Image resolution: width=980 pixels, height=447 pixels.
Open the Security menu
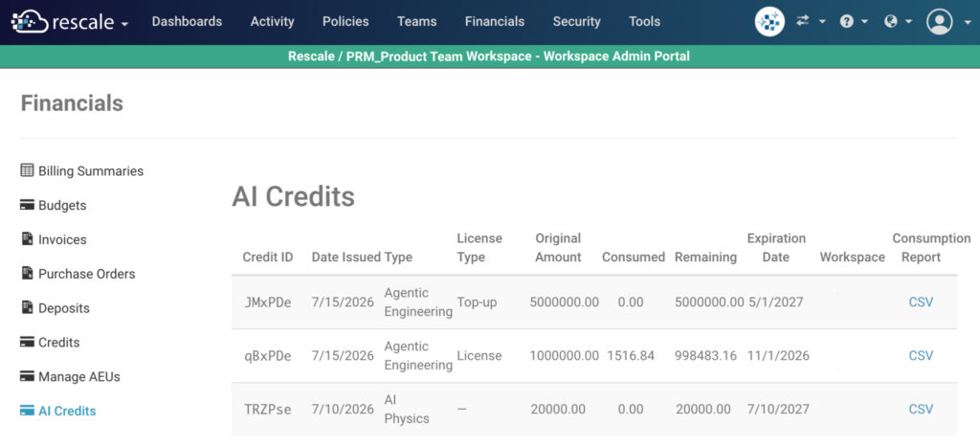point(577,21)
